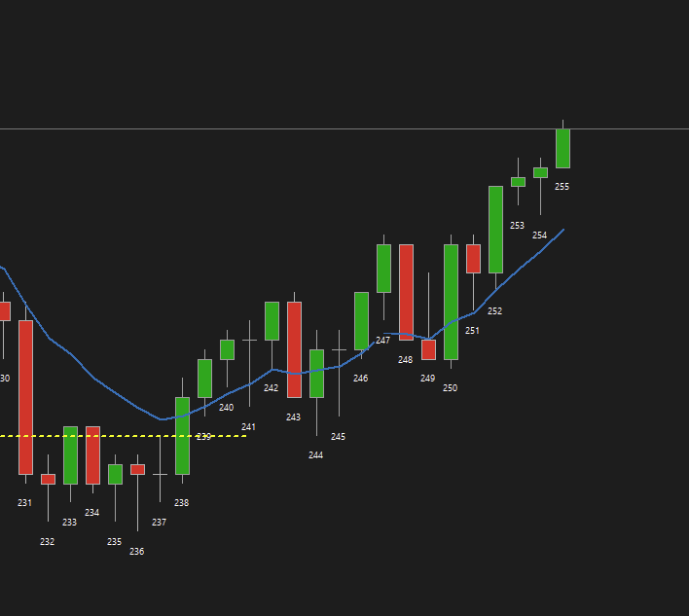Select the red candle at bar 234

point(92,454)
